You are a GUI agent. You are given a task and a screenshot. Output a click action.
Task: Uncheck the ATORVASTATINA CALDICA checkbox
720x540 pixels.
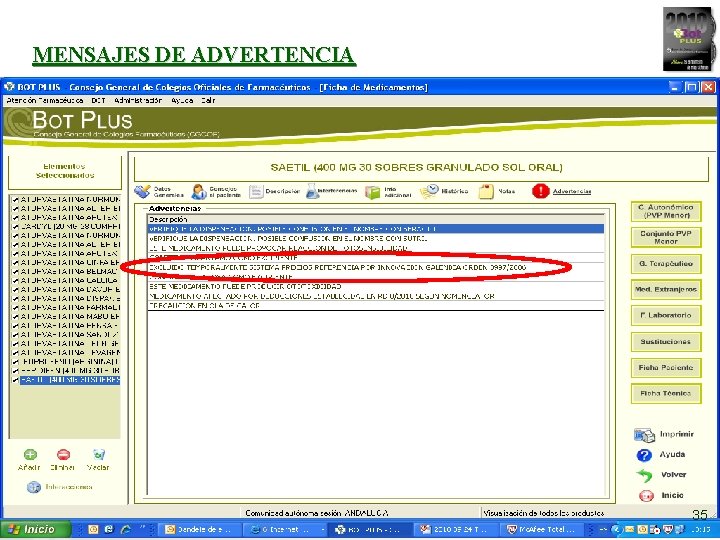coord(15,281)
